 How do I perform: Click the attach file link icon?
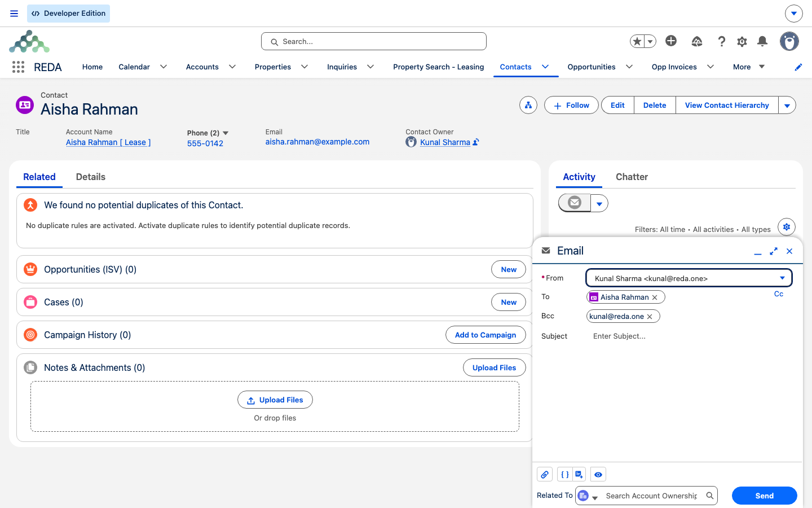[x=545, y=475]
